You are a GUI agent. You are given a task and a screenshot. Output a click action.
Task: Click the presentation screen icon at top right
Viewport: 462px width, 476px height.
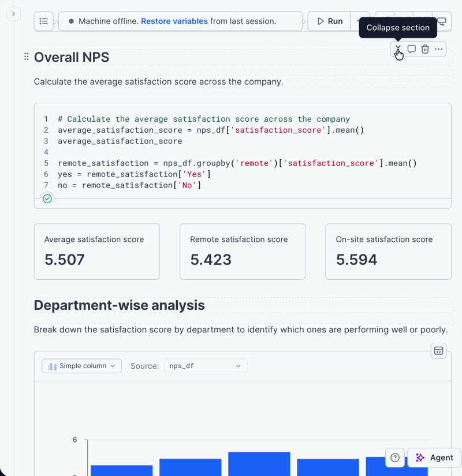pos(442,21)
